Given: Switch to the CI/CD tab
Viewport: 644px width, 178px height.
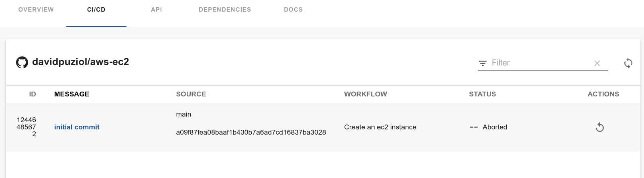Looking at the screenshot, I should tap(96, 10).
